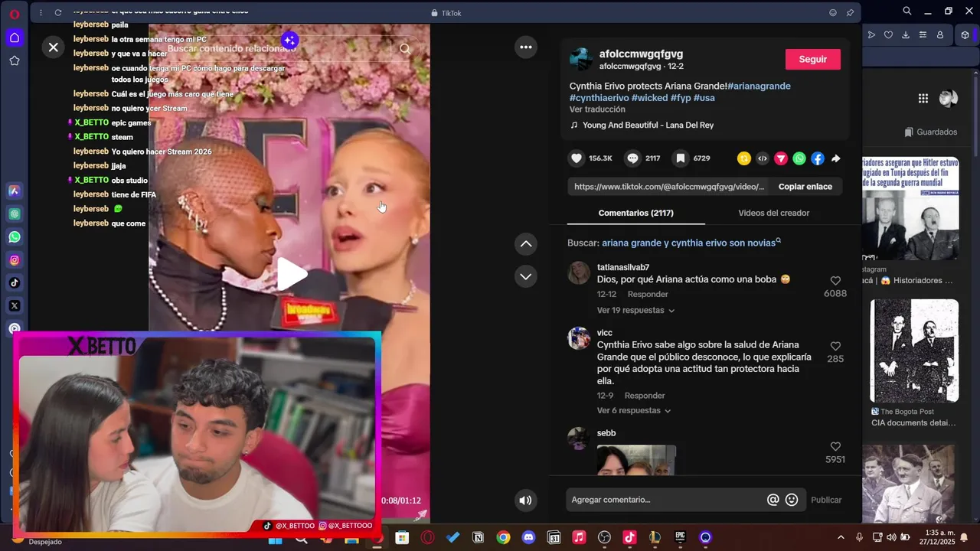Image resolution: width=980 pixels, height=551 pixels.
Task: Open X/Twitter in Opera sidebar
Action: 15,306
